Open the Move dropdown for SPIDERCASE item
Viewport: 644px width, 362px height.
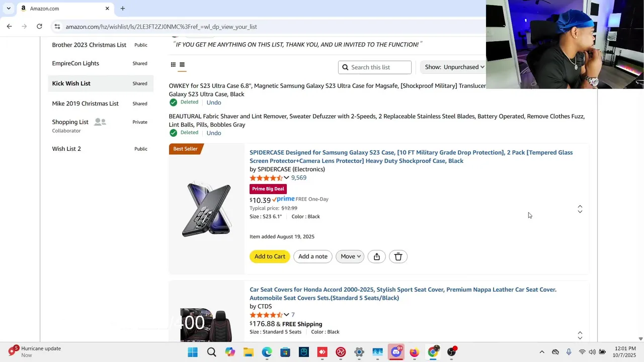click(350, 256)
